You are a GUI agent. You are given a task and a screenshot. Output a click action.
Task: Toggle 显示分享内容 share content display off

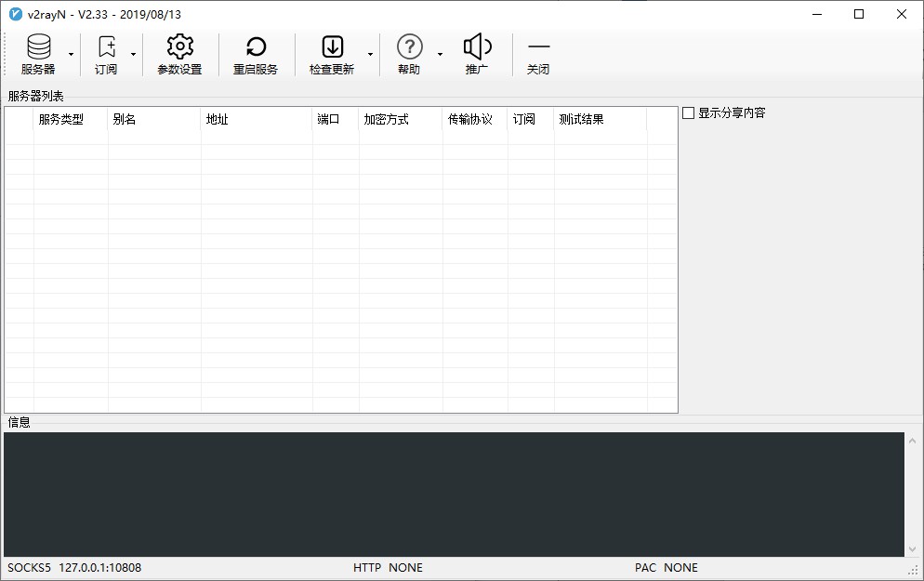688,112
